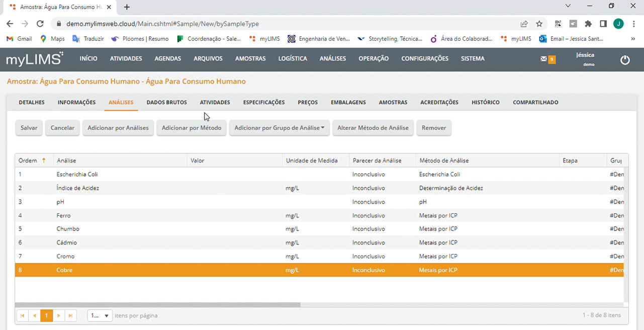Go to next page pager arrow
Screen dimensions: 644x330
pos(59,315)
